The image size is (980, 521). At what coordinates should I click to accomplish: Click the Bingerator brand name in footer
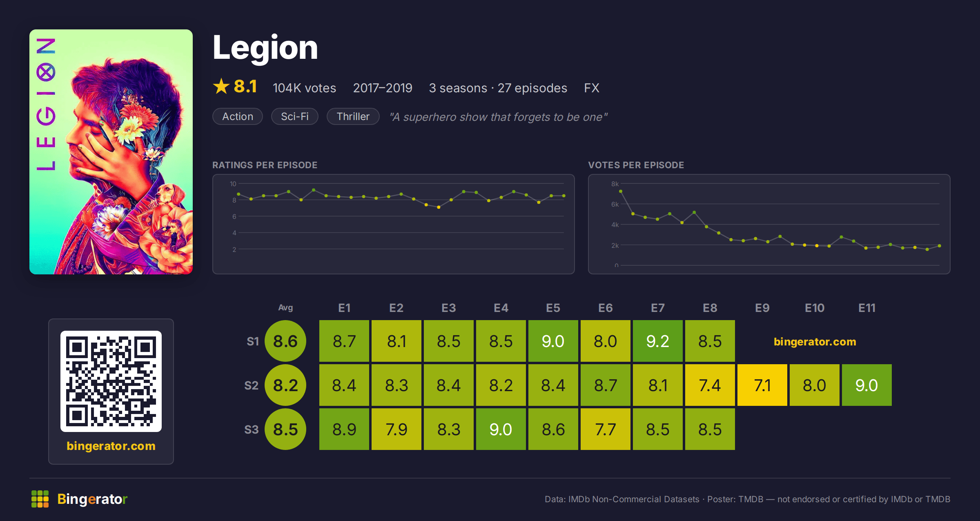coord(92,499)
